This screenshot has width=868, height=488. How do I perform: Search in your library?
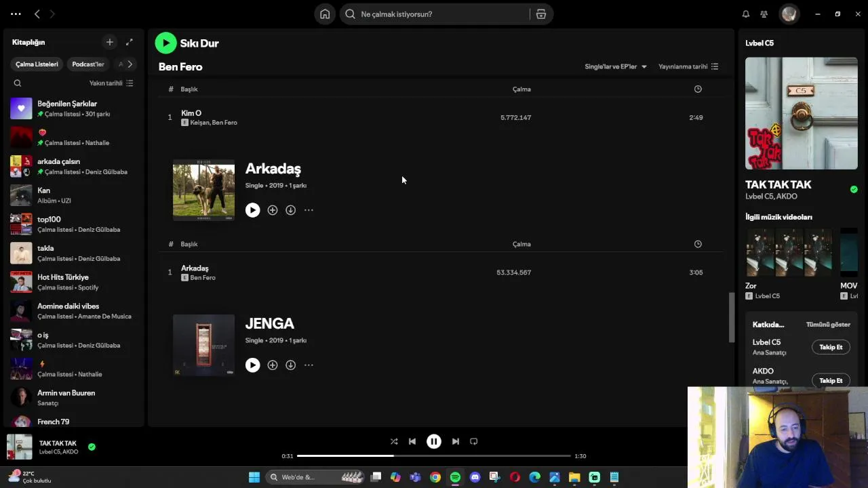point(18,83)
